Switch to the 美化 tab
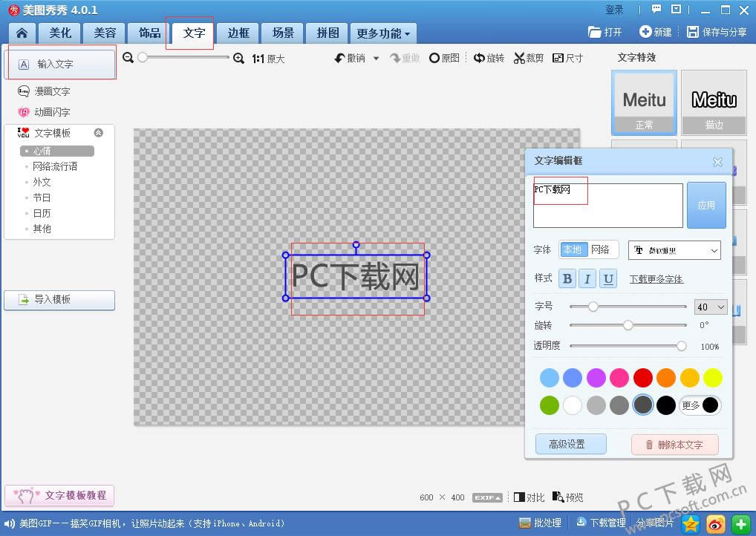This screenshot has width=756, height=536. coord(60,33)
